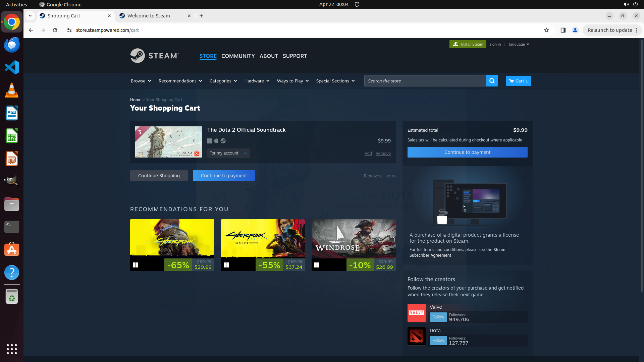The image size is (644, 362).
Task: Click the Continue Shopping button
Action: pos(159,176)
